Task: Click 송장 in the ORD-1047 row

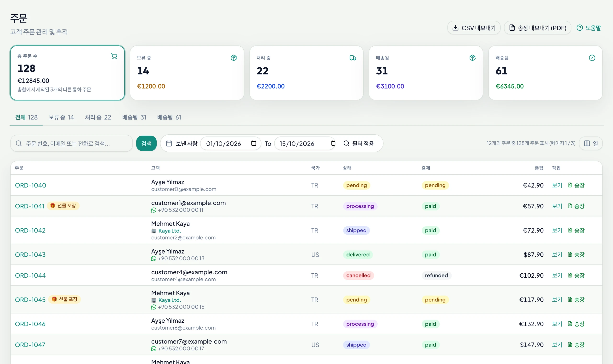Action: 576,345
